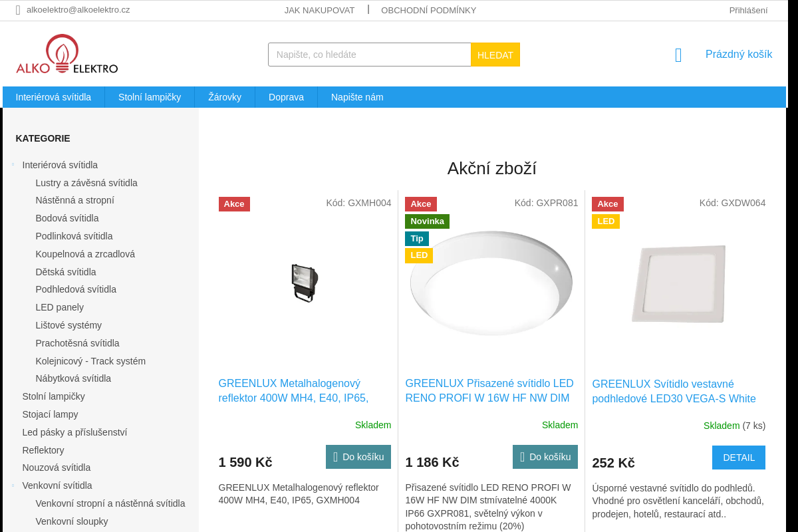The height and width of the screenshot is (532, 798).
Task: Open the Přihlášení login link
Action: [x=748, y=10]
